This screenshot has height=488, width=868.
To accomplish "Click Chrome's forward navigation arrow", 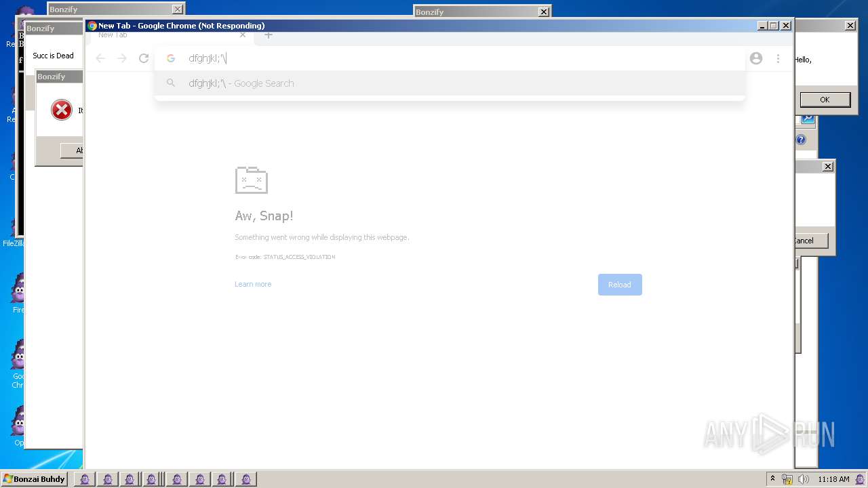I will [122, 58].
